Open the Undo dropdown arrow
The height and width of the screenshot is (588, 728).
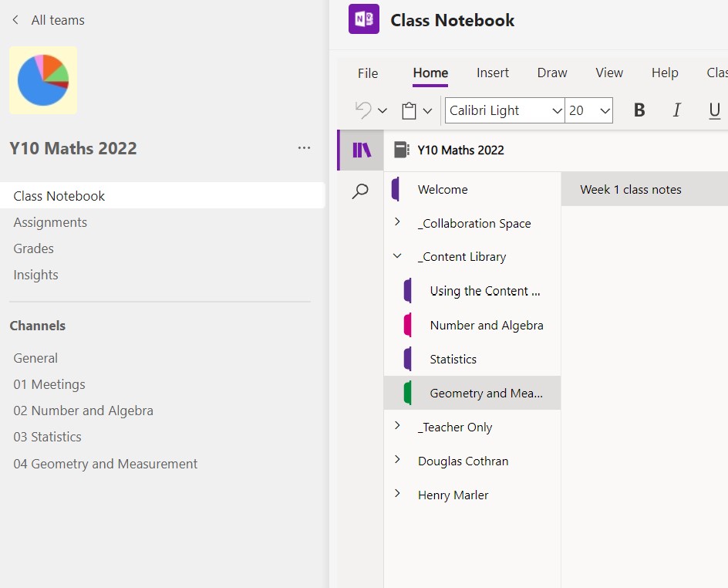pos(383,111)
